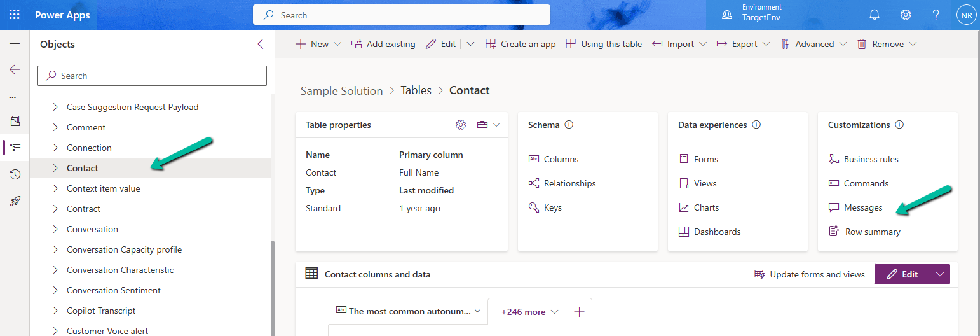Select Customer Voice alert in tree
The image size is (980, 336).
coord(107,331)
